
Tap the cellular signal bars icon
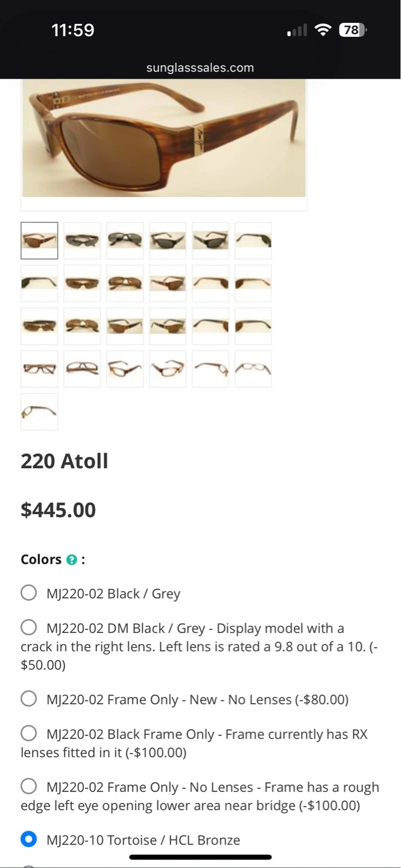pos(297,30)
